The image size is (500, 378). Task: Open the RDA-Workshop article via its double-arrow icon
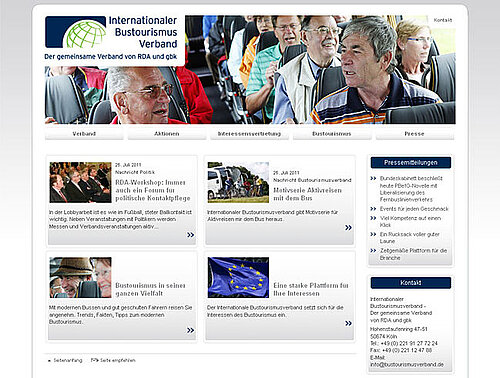pyautogui.click(x=190, y=235)
